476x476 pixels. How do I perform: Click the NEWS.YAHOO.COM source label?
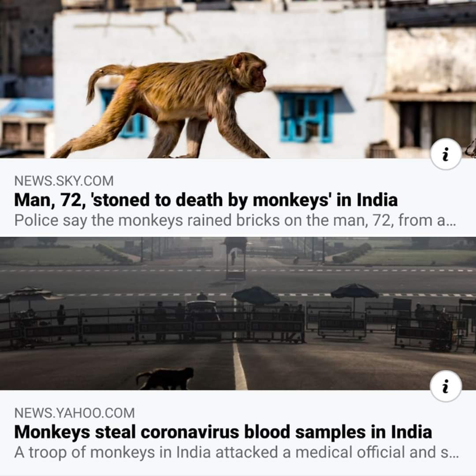(x=74, y=413)
